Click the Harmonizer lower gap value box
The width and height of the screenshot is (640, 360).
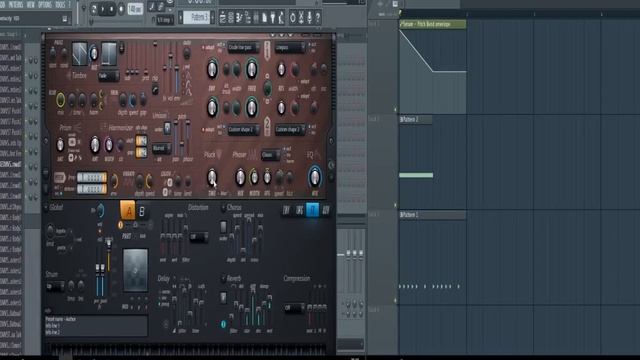click(x=141, y=152)
